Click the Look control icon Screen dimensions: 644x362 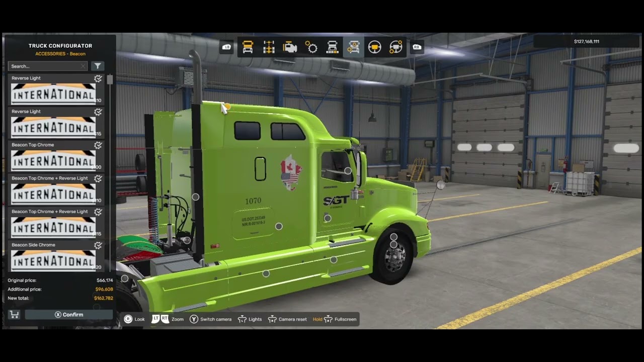pyautogui.click(x=128, y=319)
